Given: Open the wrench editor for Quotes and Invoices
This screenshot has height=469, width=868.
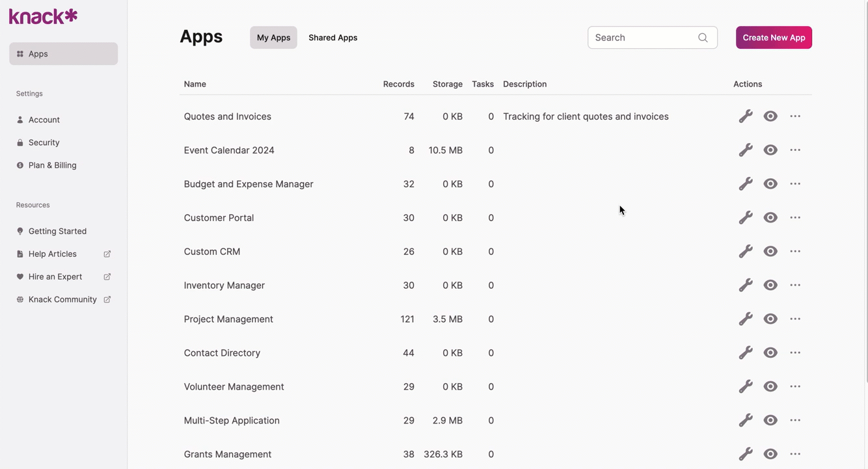Looking at the screenshot, I should pyautogui.click(x=746, y=116).
